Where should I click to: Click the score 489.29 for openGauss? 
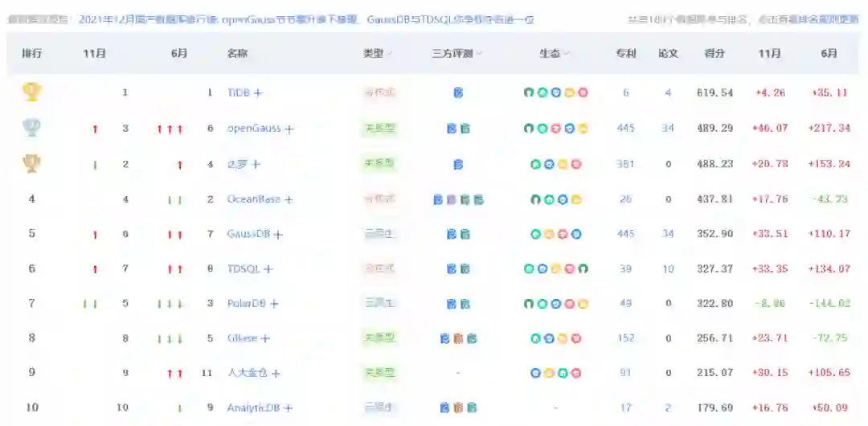coord(714,129)
